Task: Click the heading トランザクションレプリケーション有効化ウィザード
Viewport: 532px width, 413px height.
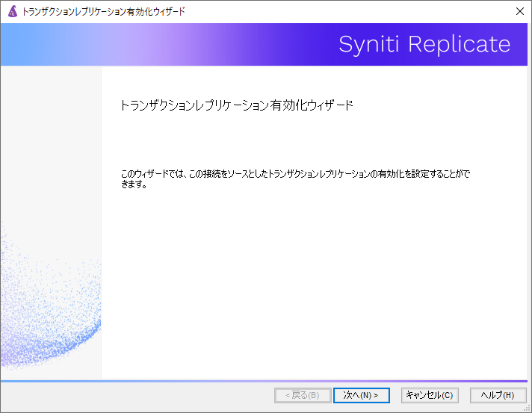Action: point(237,105)
